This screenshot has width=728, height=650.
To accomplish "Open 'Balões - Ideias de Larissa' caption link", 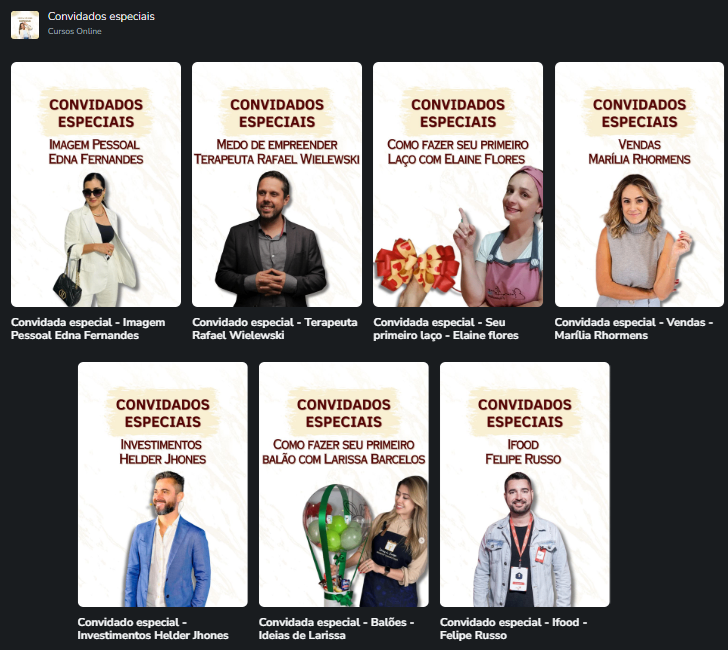I will tap(337, 629).
